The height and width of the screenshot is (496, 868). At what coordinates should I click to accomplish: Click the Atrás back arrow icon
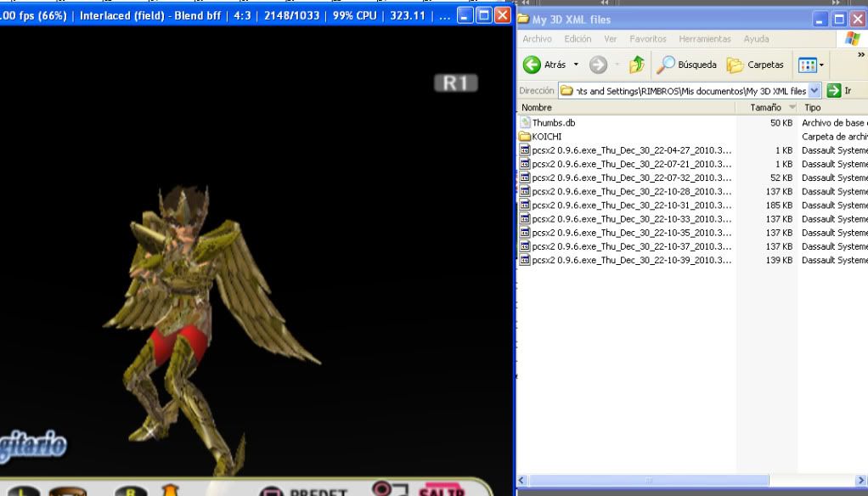click(532, 65)
